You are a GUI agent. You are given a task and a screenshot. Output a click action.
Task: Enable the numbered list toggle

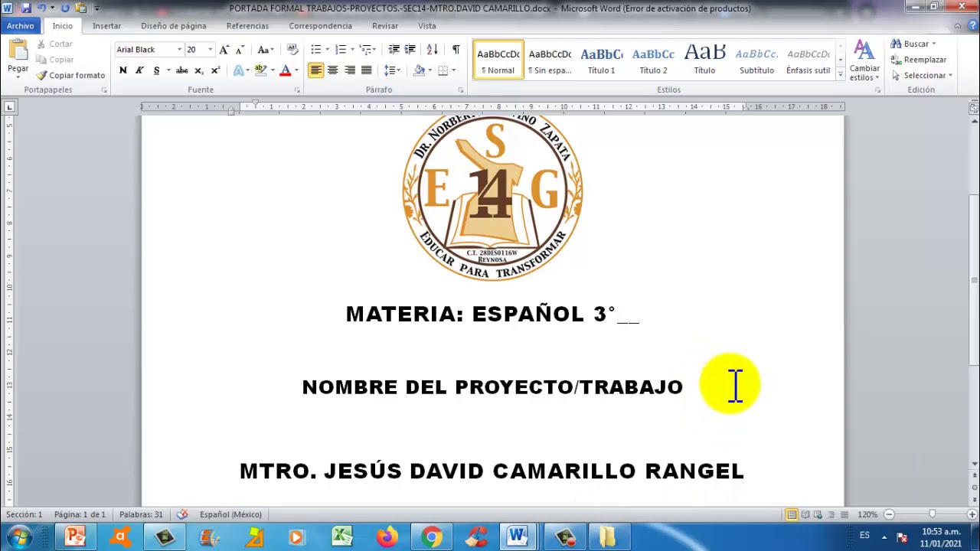pos(339,50)
